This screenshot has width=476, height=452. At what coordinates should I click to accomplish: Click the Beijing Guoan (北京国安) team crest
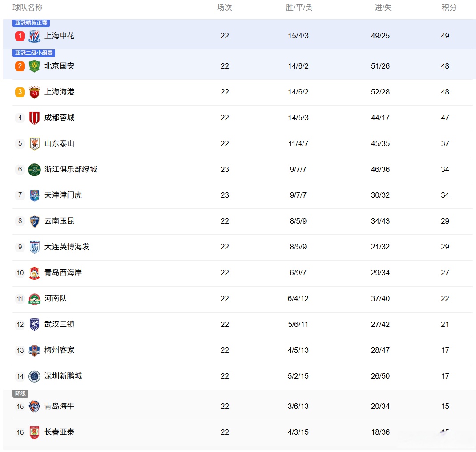click(34, 66)
